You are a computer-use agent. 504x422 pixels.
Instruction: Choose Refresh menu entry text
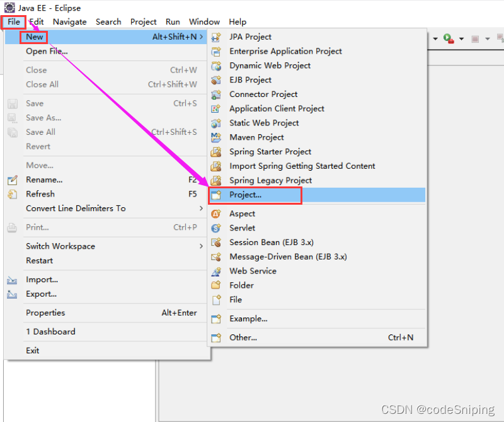[x=40, y=194]
